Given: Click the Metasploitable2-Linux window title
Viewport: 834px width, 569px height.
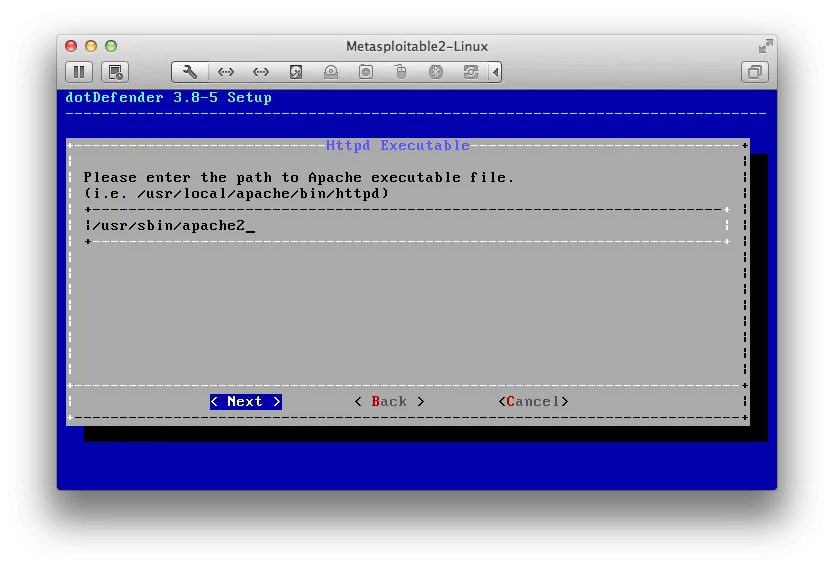Looking at the screenshot, I should point(417,46).
